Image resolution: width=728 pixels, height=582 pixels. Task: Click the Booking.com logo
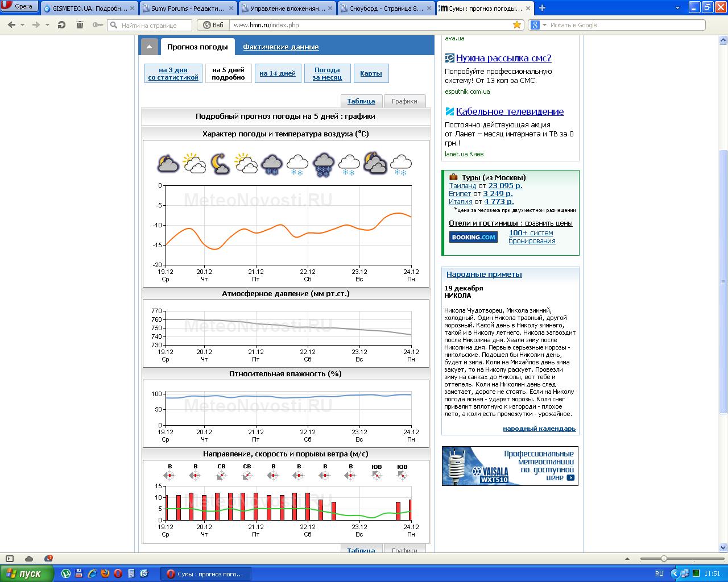point(473,237)
